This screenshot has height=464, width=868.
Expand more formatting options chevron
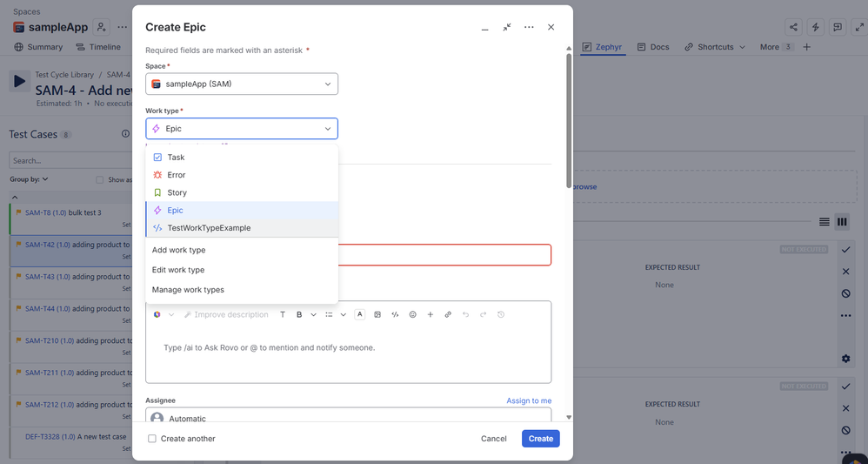click(x=313, y=314)
